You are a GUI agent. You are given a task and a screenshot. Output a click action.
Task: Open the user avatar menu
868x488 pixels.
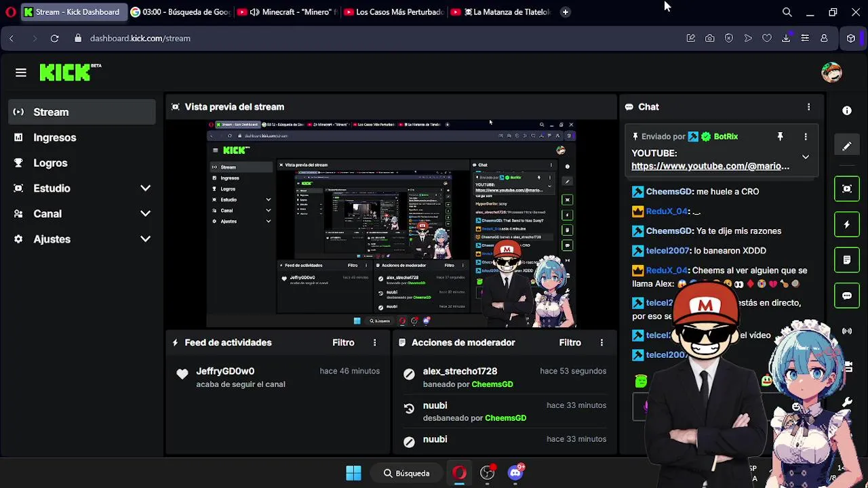pos(831,73)
